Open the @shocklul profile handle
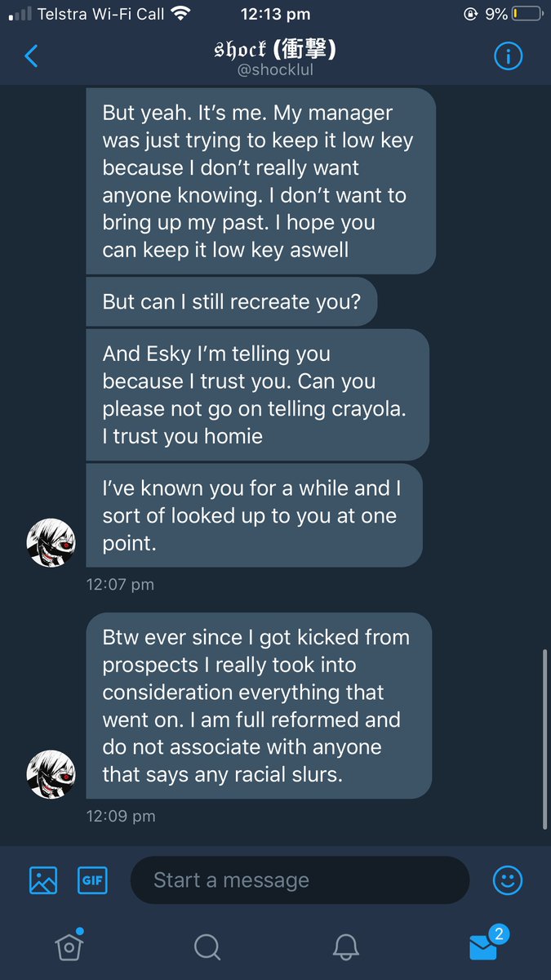 (x=276, y=70)
